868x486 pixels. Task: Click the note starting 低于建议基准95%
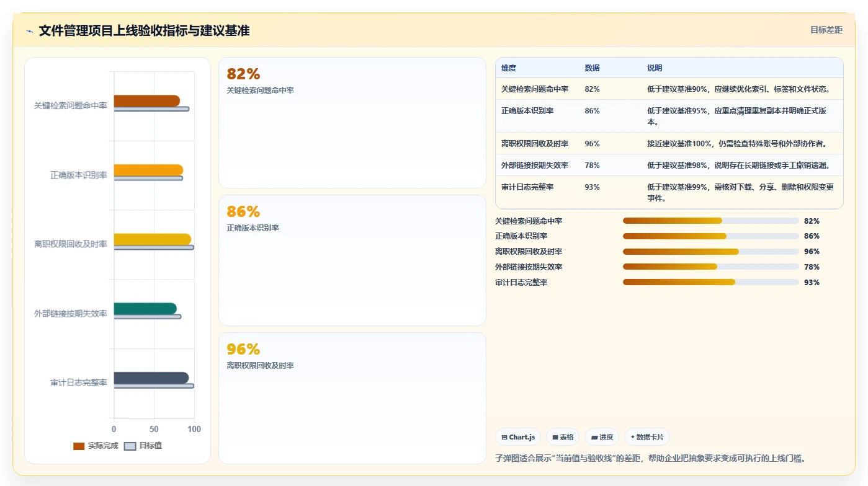[x=737, y=117]
